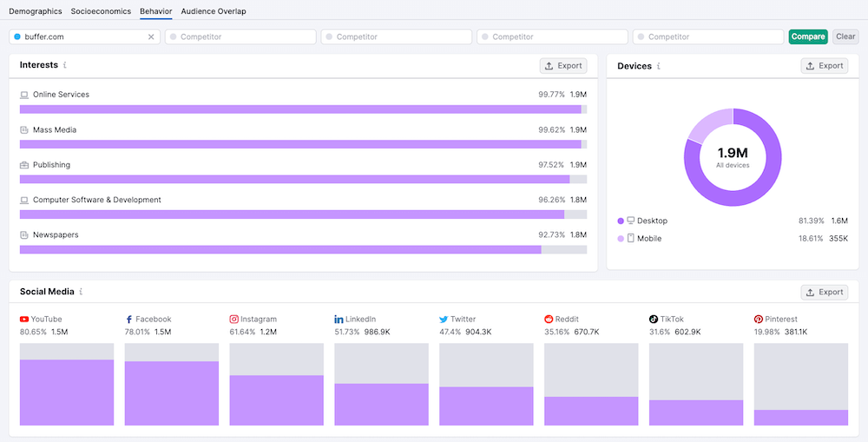Viewport: 868px width, 442px height.
Task: Click the LinkedIn icon
Action: (339, 320)
